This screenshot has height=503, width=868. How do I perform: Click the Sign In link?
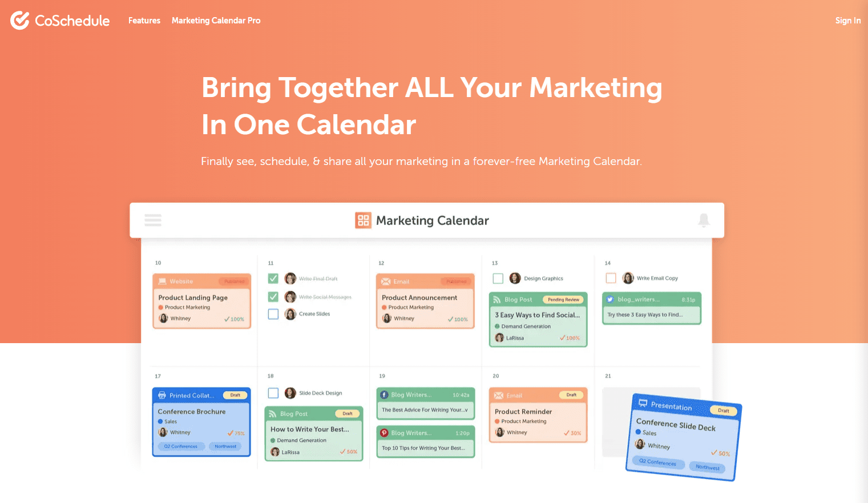point(848,21)
